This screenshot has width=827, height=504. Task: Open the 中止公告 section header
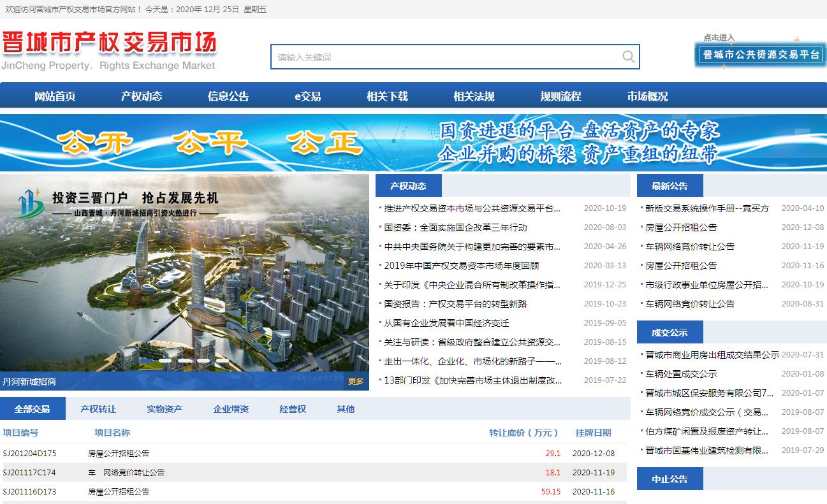coord(670,479)
